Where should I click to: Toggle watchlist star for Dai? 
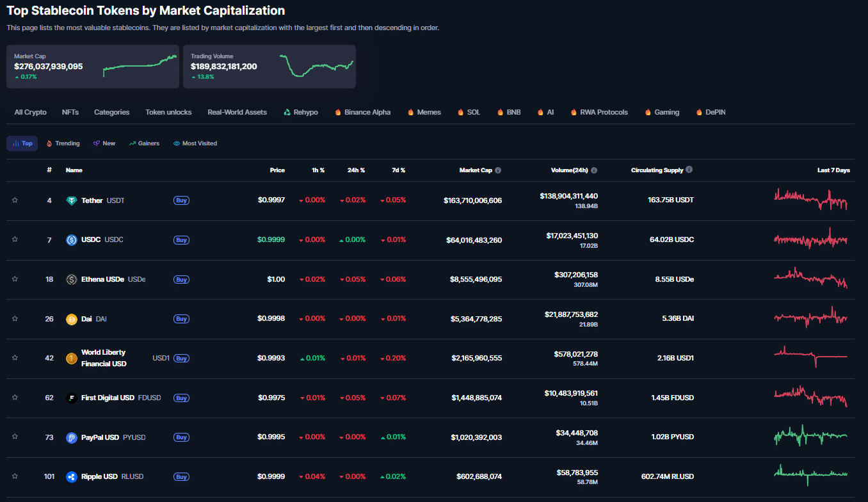[15, 319]
